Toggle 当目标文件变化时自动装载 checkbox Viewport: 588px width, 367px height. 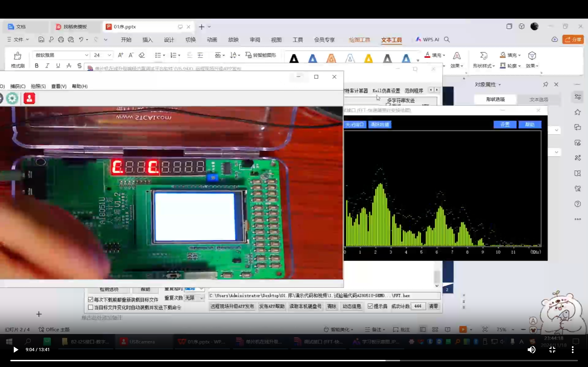[x=90, y=307]
